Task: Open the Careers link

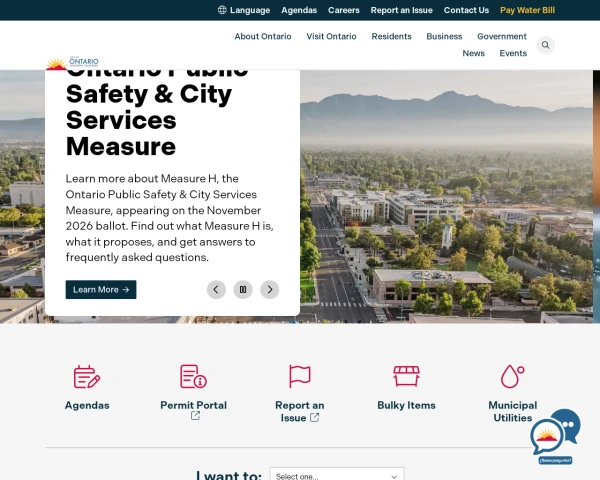Action: pos(344,10)
